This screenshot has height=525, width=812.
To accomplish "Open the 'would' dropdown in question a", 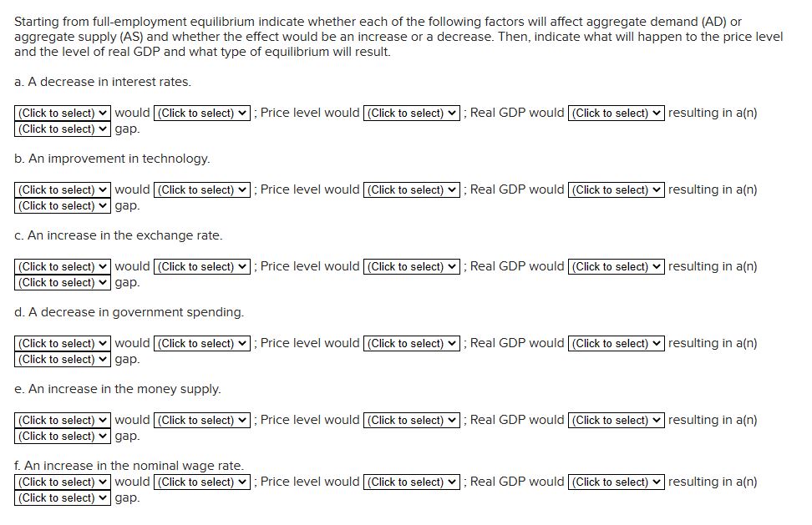I will point(201,112).
